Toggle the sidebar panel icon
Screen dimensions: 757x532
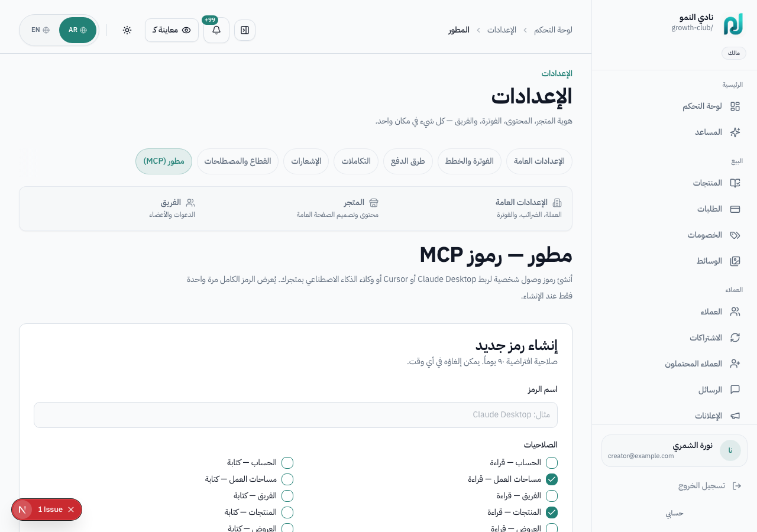click(x=245, y=30)
